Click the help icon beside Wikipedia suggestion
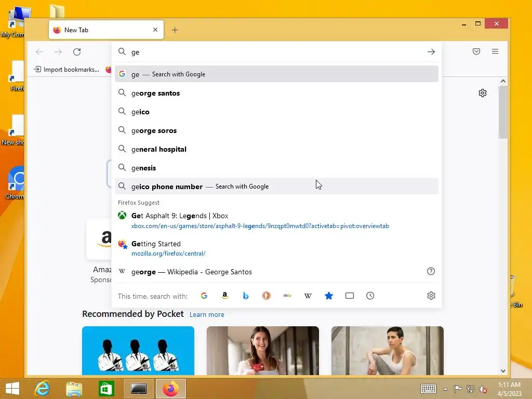 click(431, 271)
